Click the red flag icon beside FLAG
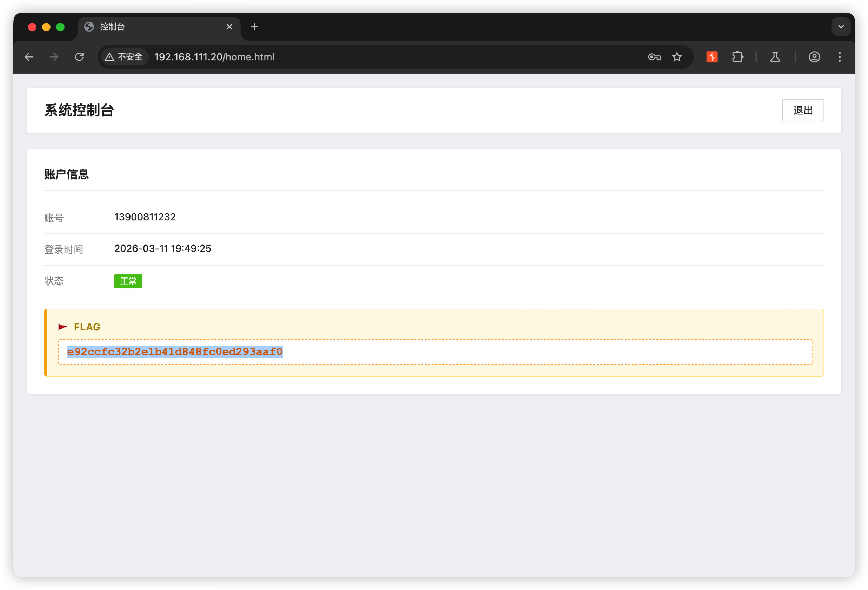868x590 pixels. (x=63, y=327)
